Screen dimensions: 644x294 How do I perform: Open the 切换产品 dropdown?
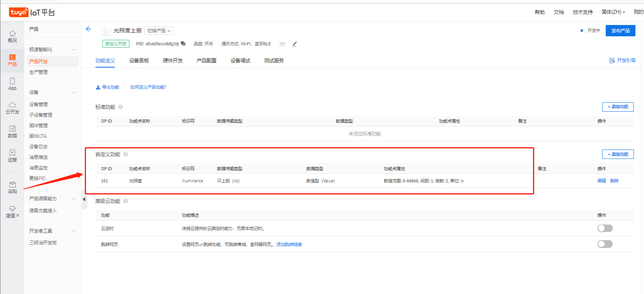pos(159,30)
